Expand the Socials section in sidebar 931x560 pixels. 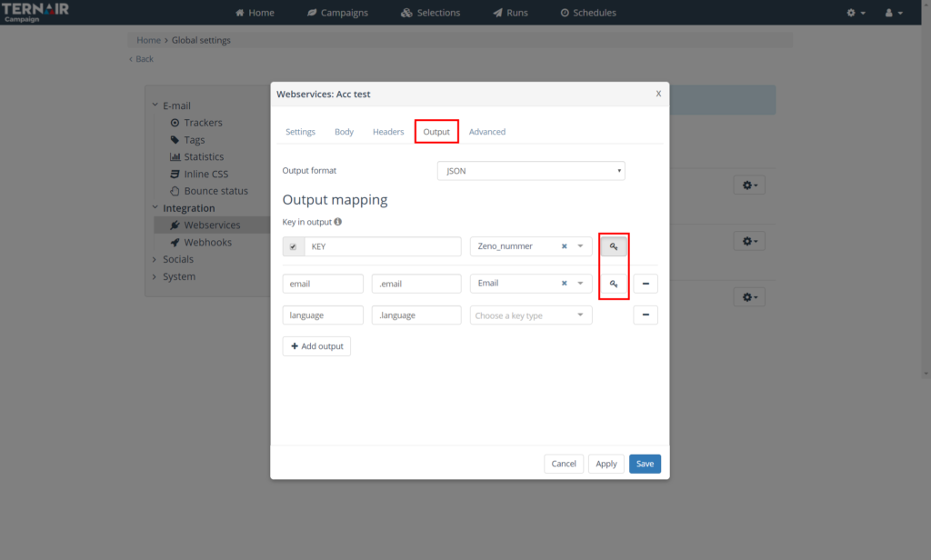[155, 259]
